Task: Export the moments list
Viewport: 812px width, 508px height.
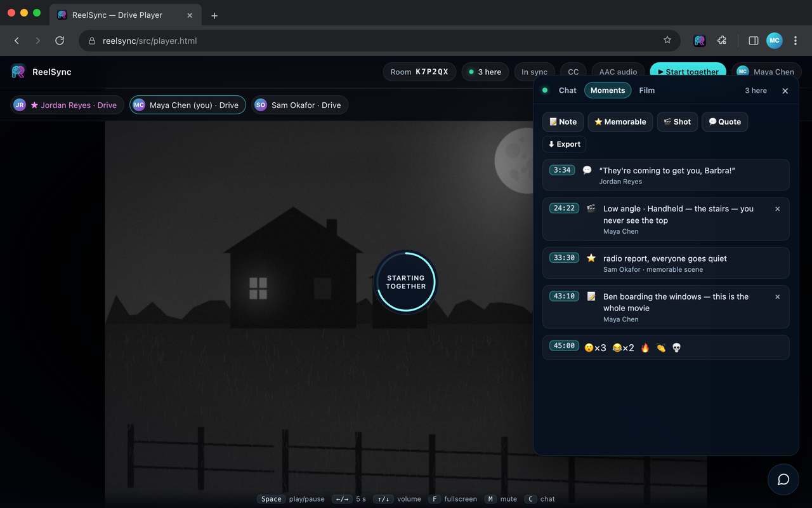Action: click(564, 144)
